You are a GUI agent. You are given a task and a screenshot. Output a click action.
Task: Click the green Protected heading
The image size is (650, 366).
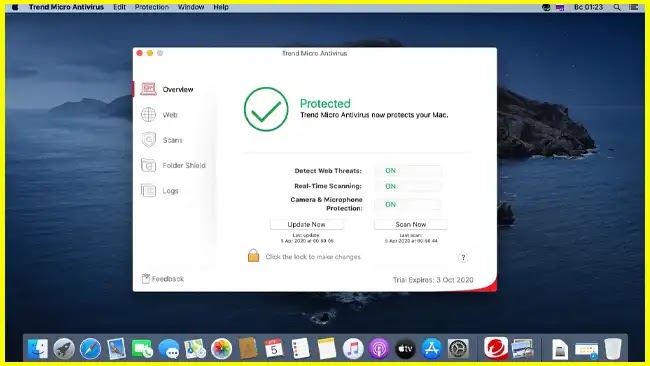tap(325, 103)
